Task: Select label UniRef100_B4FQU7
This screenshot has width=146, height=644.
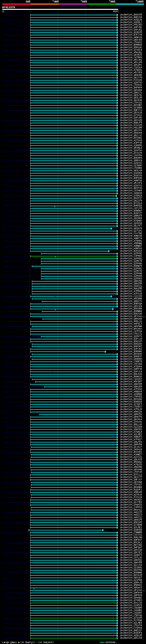Action: coord(131,548)
